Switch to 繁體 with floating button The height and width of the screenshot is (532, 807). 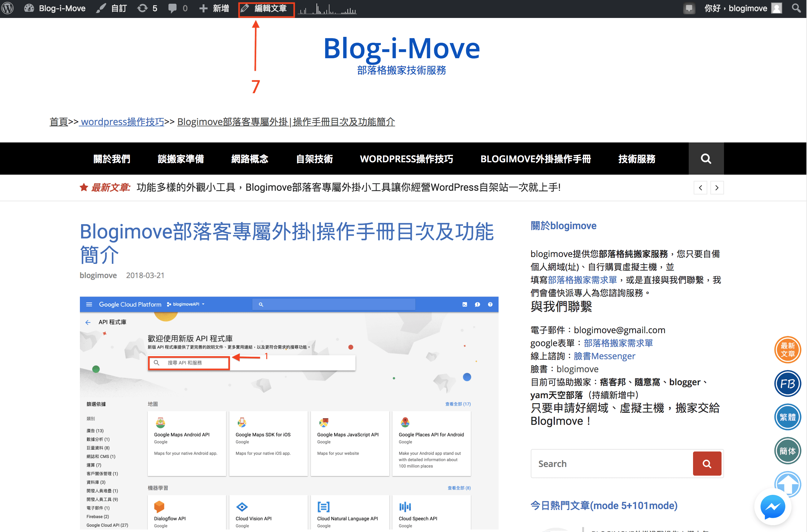point(787,417)
